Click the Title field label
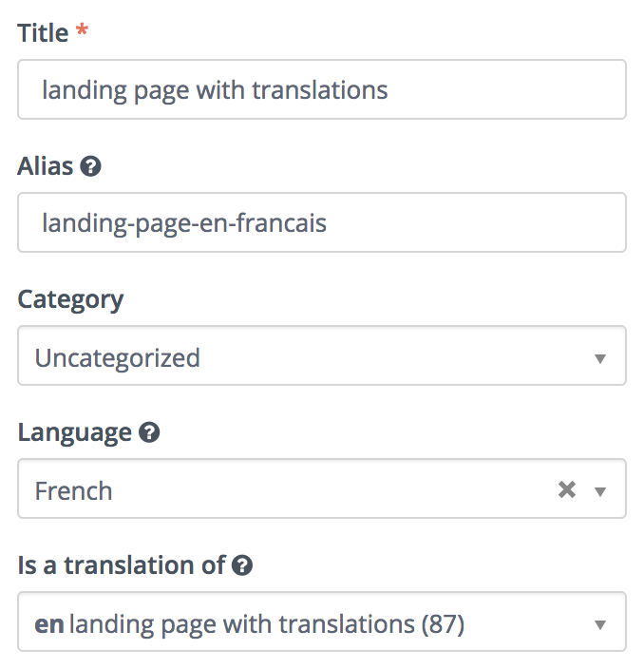The width and height of the screenshot is (644, 669). point(43,33)
